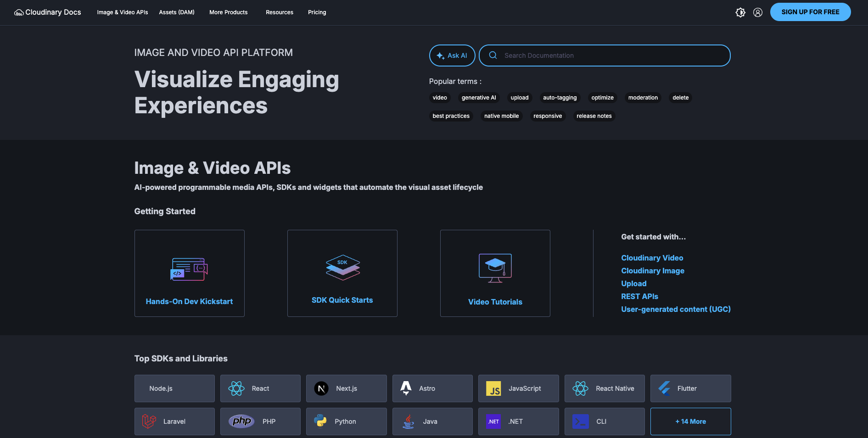Screen dimensions: 868x438
Task: Select the native mobile popular term
Action: point(502,116)
